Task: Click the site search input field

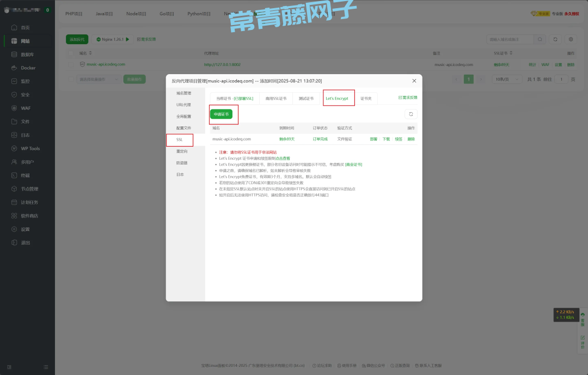Action: point(509,39)
